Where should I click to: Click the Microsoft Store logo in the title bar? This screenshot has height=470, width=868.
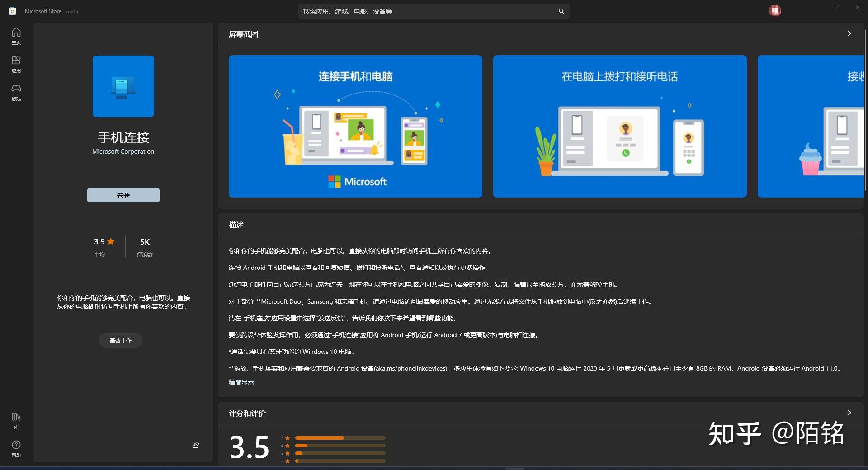coord(12,10)
